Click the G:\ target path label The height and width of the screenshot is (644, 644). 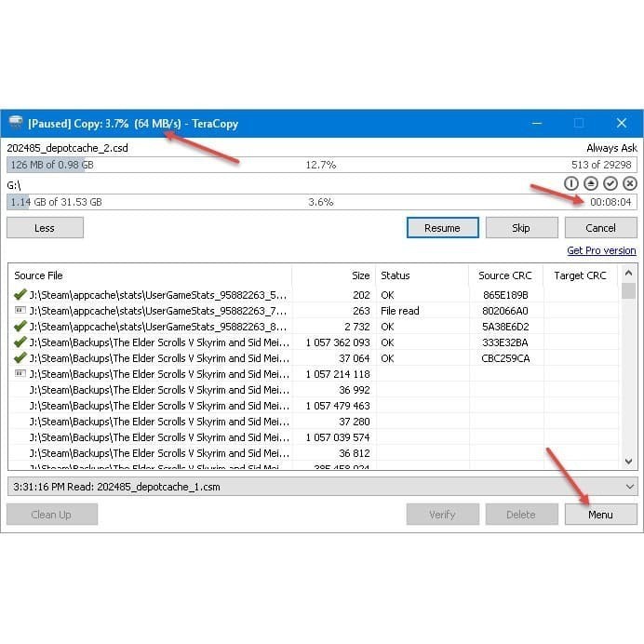(x=14, y=185)
